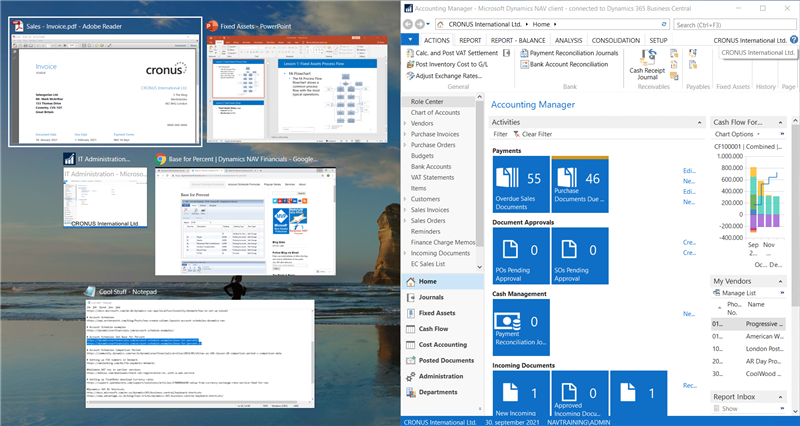Click the Payment Reconciliation Journals ribbon icon
This screenshot has width=800, height=426.
point(524,53)
